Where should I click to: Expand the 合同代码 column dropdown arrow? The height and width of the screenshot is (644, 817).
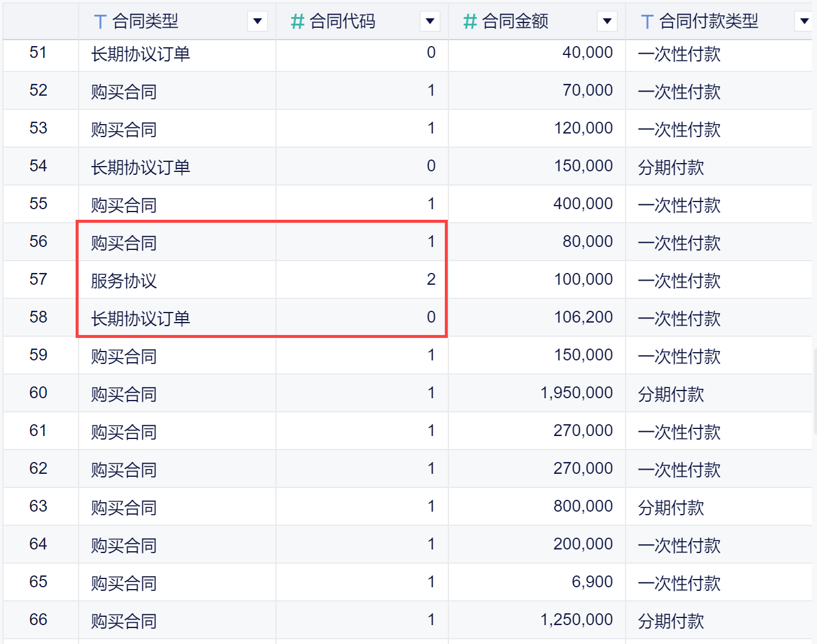pyautogui.click(x=430, y=22)
